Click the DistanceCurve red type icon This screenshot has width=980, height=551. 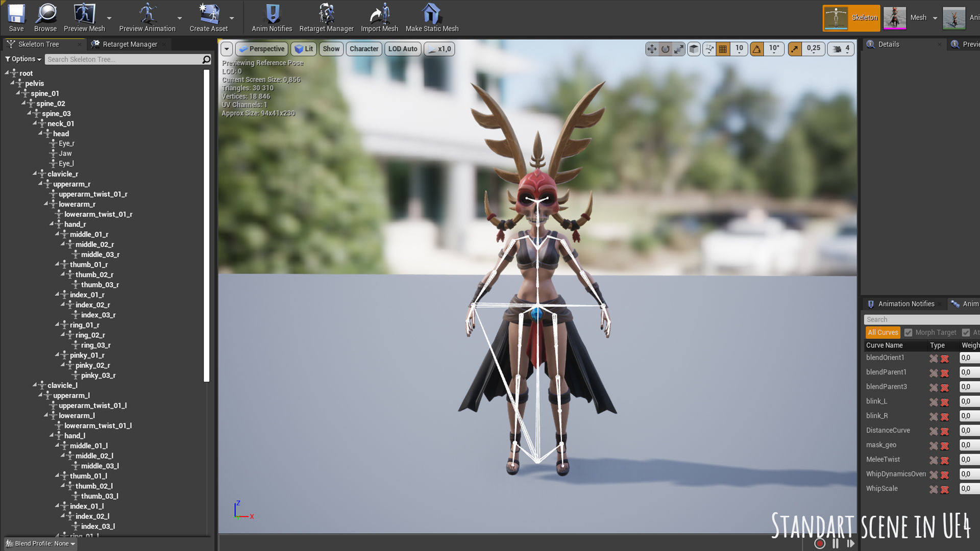(x=945, y=431)
